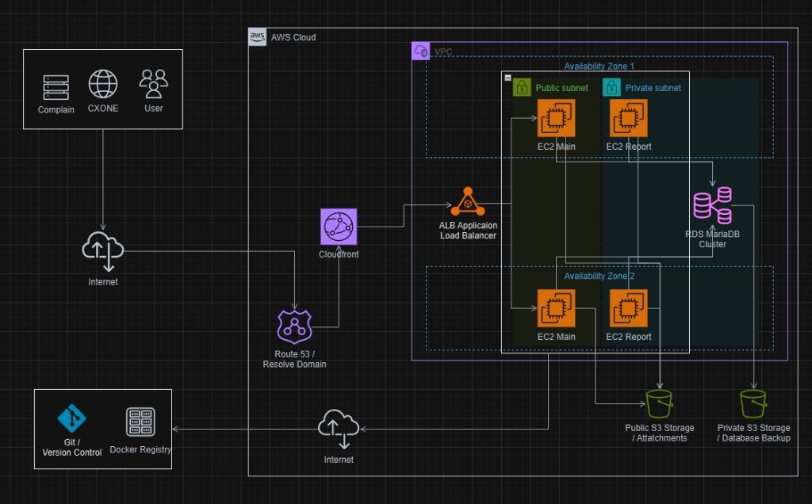Click the User people icon
Screen dimensions: 812x504
click(154, 82)
